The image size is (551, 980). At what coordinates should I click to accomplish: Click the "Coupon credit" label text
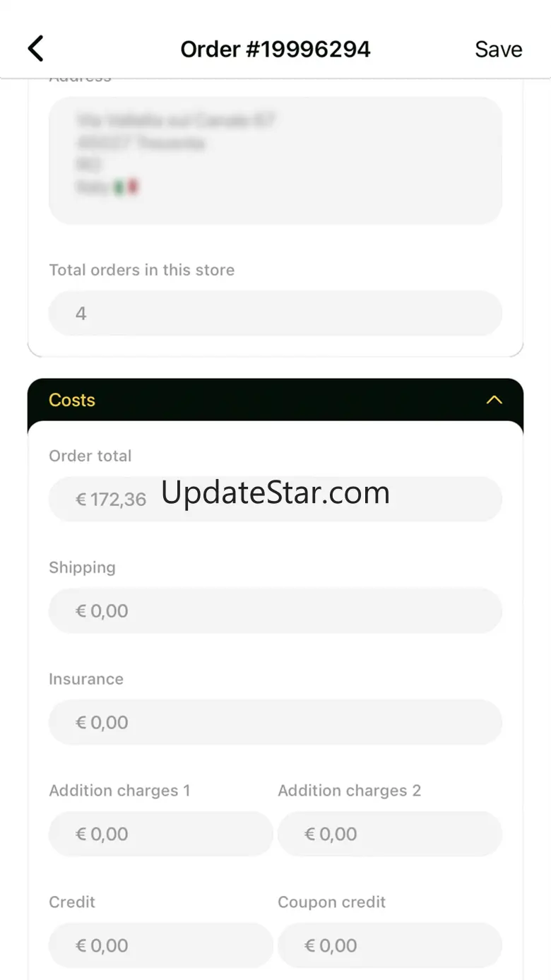(332, 902)
